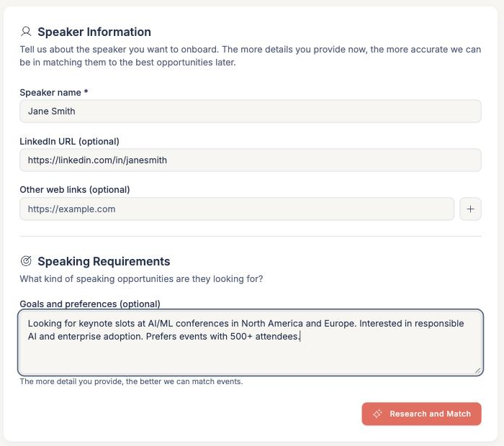Screen dimensions: 504x446
Task: Click the "What kind of speaking opportunities" subtitle
Action: click(x=141, y=278)
